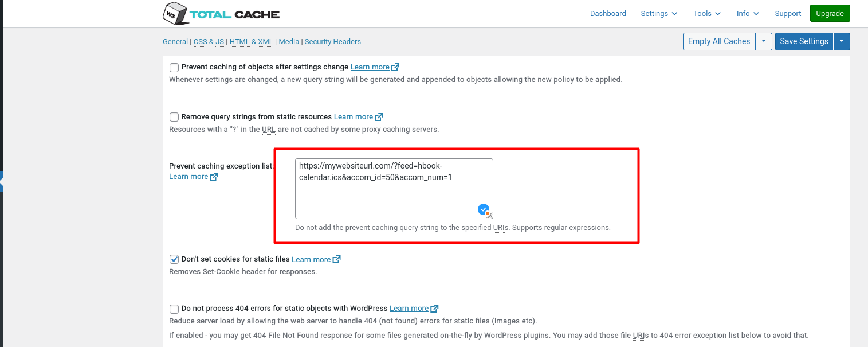The height and width of the screenshot is (347, 868).
Task: Uncheck 'Don't set cookies for static files'
Action: point(174,259)
